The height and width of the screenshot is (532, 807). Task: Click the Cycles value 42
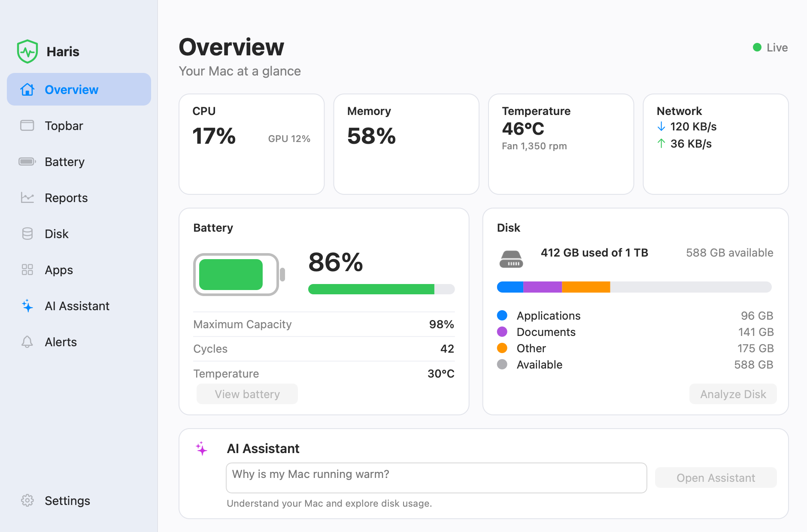[x=447, y=348]
